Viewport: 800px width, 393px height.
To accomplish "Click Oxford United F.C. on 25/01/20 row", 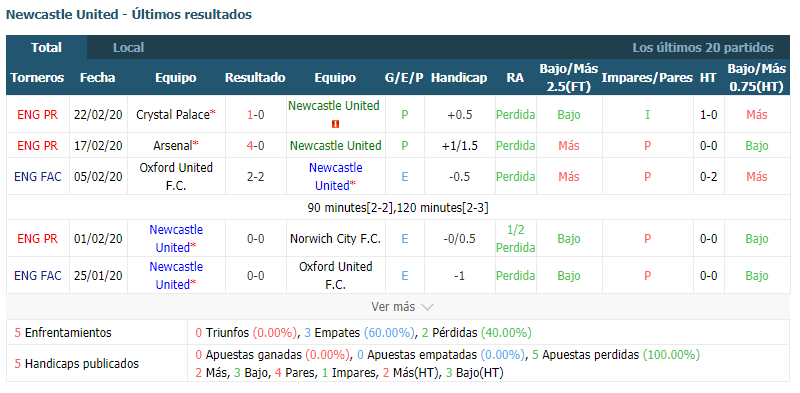I will [x=335, y=276].
